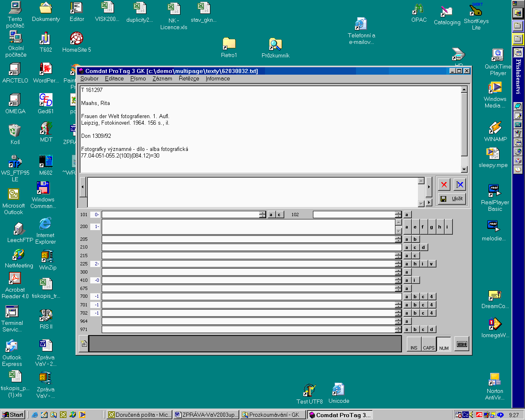Toggle the INS insert mode indicator

(x=414, y=345)
